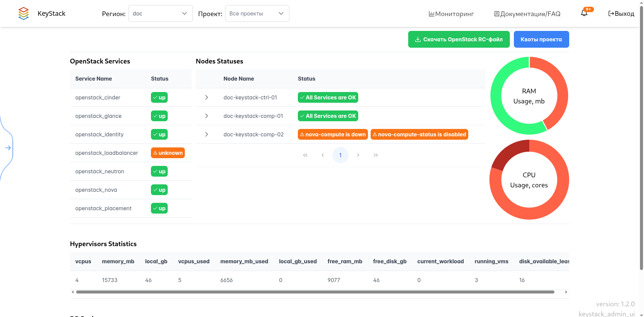
Task: Go to the first page of nodes
Action: point(305,155)
